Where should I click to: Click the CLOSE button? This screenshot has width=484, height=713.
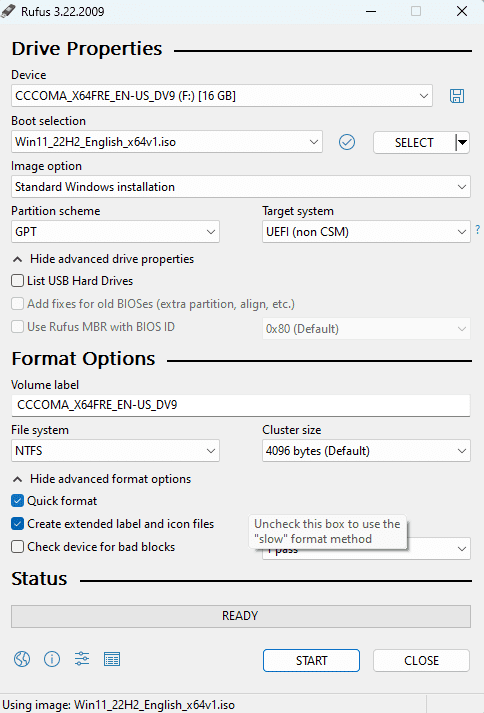421,660
